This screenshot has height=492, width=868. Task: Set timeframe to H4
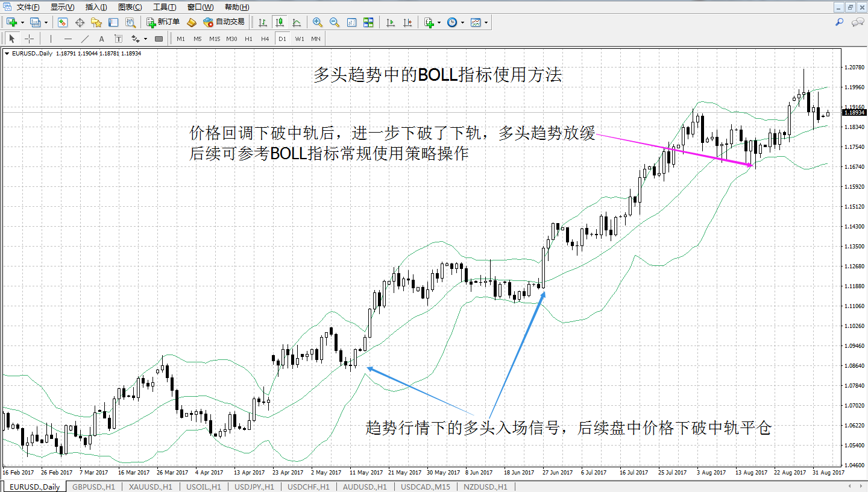[265, 39]
